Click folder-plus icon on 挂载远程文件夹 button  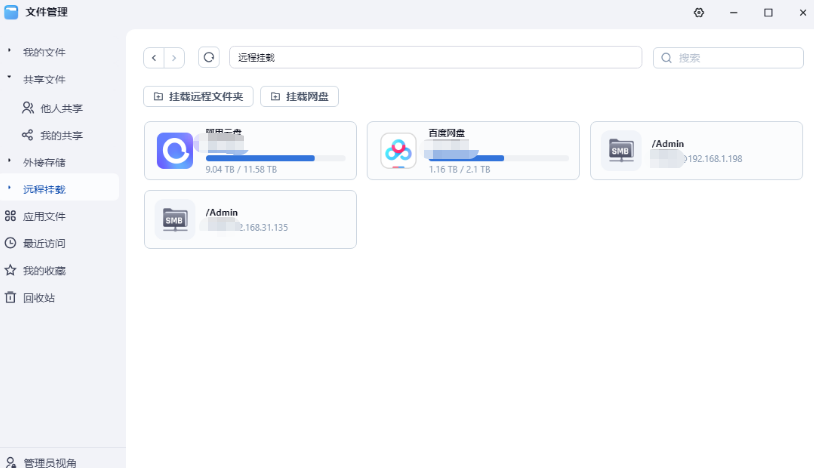pos(158,97)
